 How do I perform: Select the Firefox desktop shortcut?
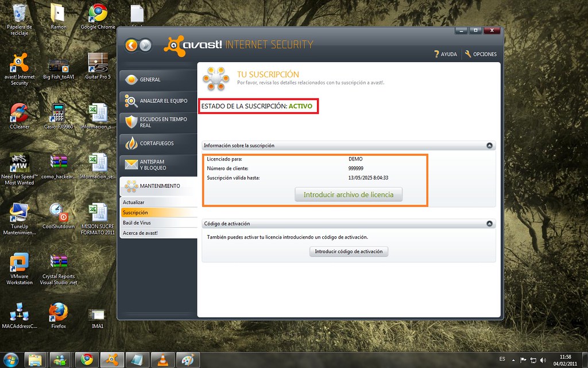click(x=59, y=316)
